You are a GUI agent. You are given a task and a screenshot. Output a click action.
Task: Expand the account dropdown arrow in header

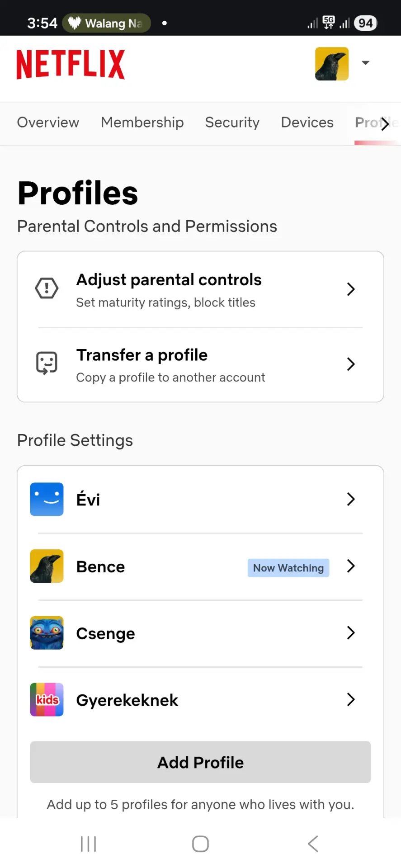pos(366,63)
